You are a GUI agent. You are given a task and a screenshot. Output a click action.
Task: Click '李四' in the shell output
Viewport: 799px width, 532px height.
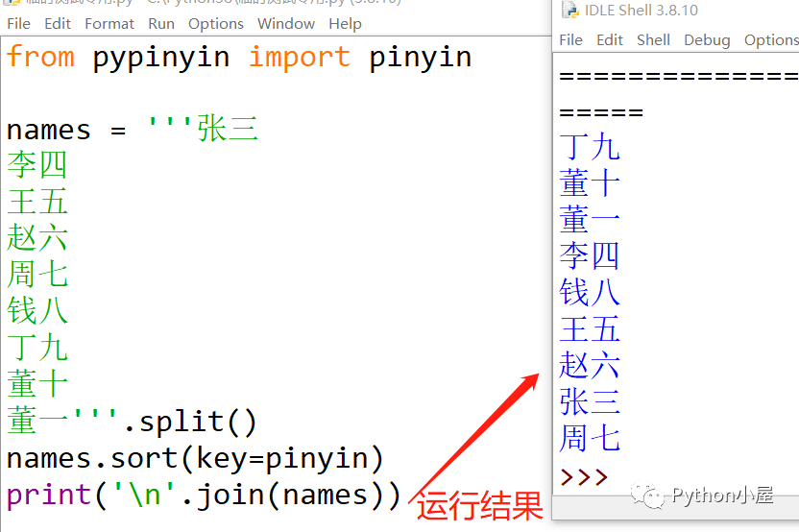coord(589,255)
